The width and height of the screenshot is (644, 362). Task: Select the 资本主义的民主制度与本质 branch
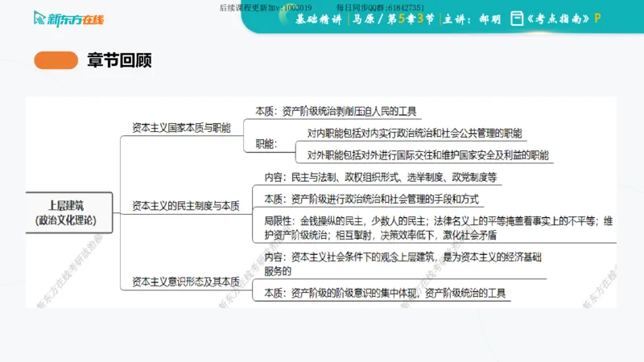pyautogui.click(x=186, y=206)
